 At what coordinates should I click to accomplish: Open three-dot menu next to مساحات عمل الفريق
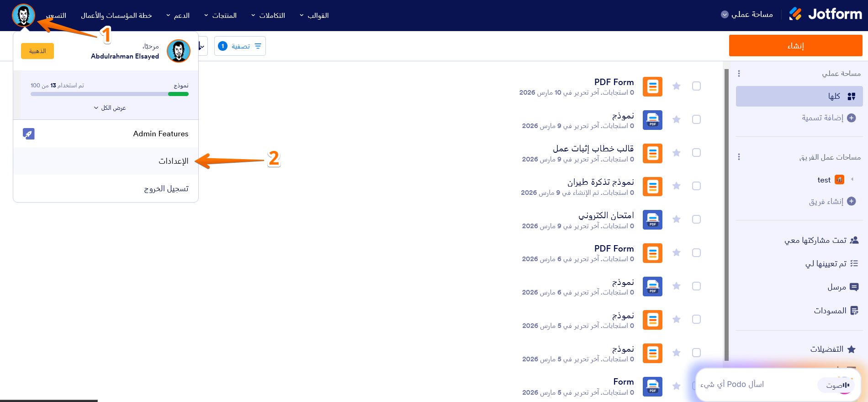coord(739,157)
